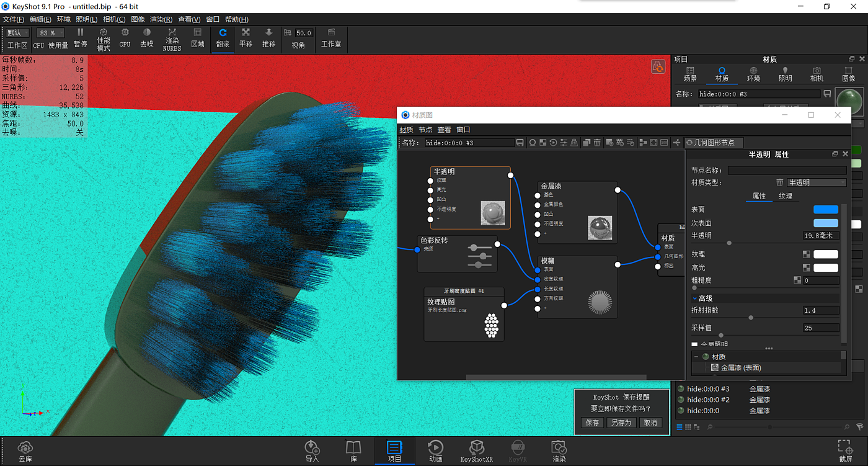Open the Animation (动画) panel
Viewport: 868px width, 466px height.
click(435, 451)
